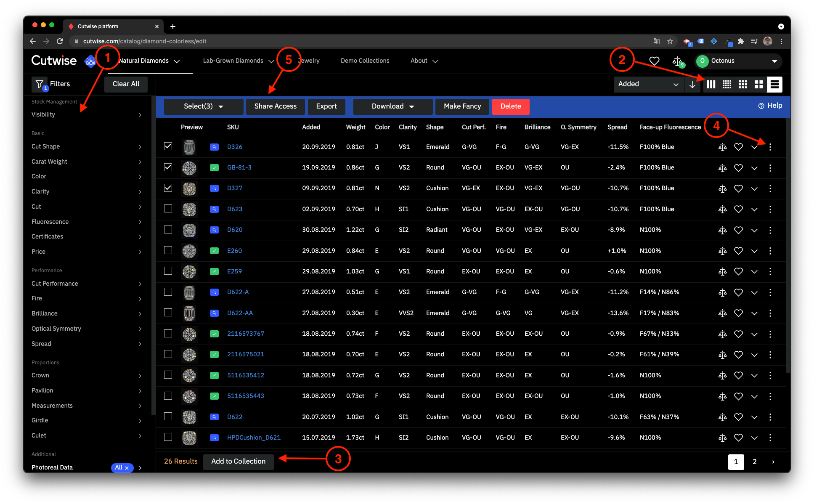
Task: Switch to the list view icon
Action: click(774, 84)
